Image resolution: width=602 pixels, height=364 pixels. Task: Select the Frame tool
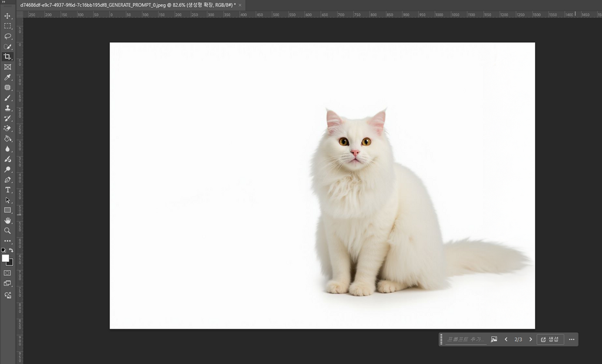[x=7, y=67]
